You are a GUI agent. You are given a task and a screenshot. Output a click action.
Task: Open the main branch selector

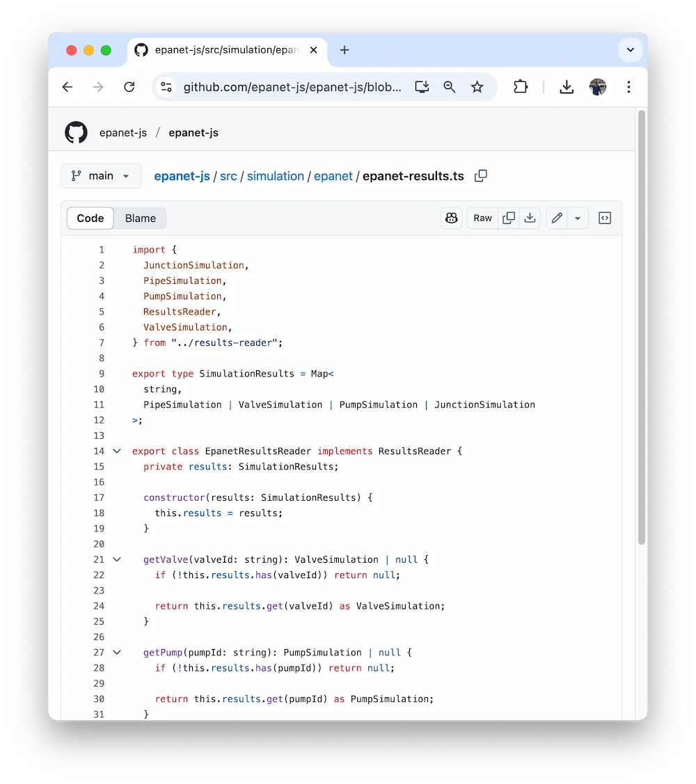click(x=100, y=176)
